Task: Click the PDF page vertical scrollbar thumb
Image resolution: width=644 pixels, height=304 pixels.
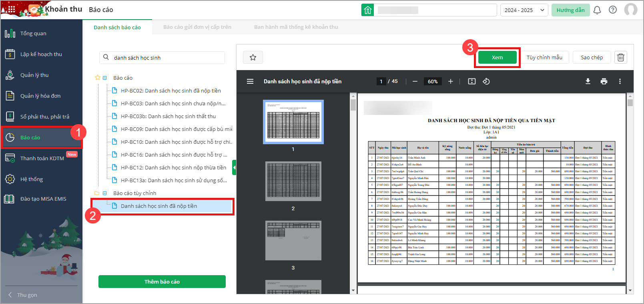Action: pos(630,103)
